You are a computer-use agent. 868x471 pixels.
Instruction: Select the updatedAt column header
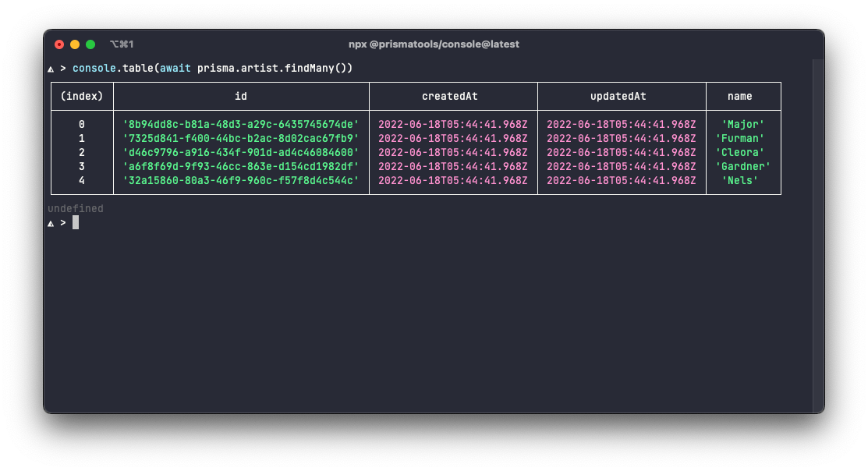point(620,96)
